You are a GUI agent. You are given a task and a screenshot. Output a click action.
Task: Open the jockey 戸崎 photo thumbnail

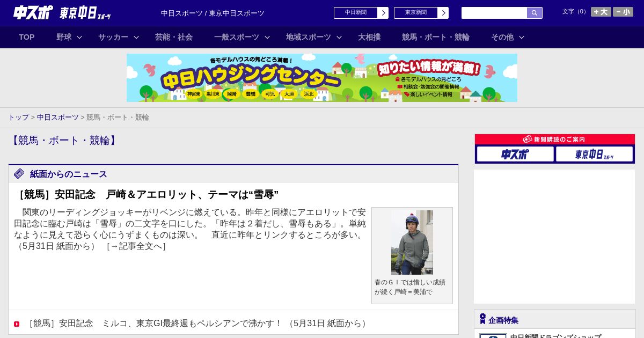click(x=412, y=243)
